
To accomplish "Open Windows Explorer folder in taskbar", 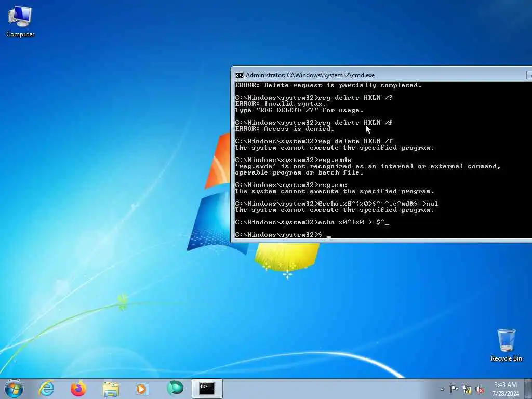I will pyautogui.click(x=111, y=389).
